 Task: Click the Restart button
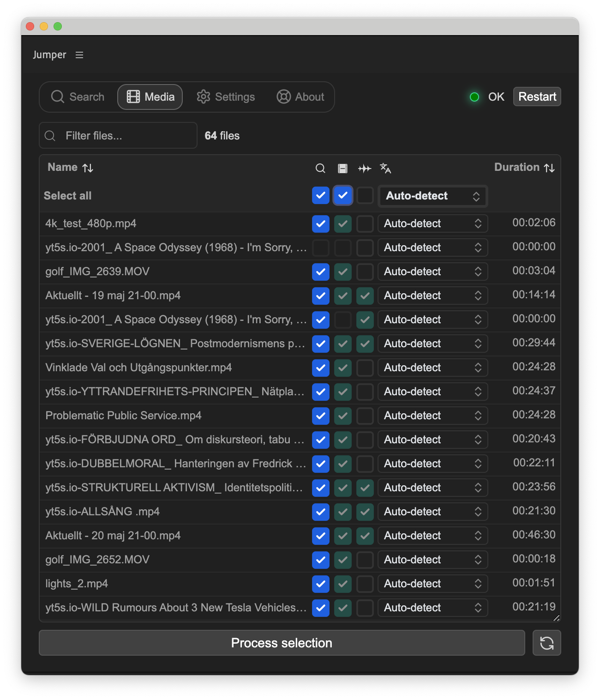pos(537,97)
